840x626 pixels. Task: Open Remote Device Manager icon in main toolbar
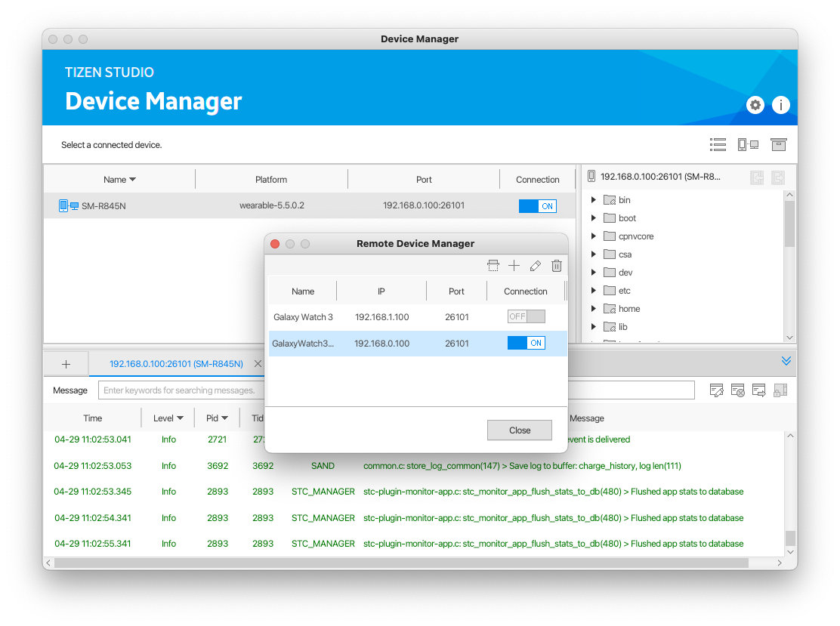748,144
